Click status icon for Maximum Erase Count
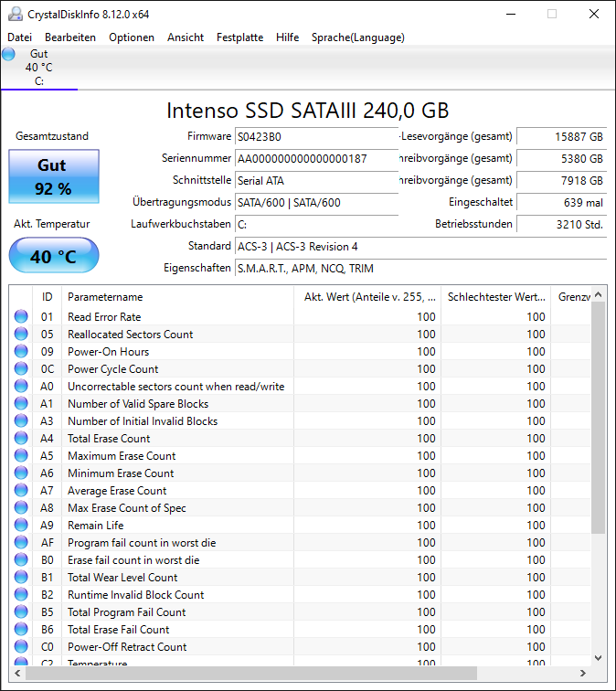 21,455
